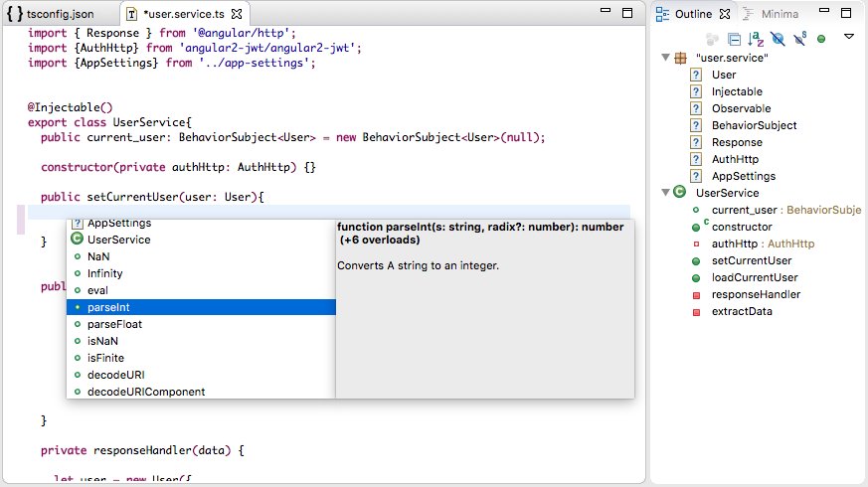This screenshot has width=868, height=487.
Task: Click question-mark icon next to Observable
Action: pyautogui.click(x=696, y=108)
